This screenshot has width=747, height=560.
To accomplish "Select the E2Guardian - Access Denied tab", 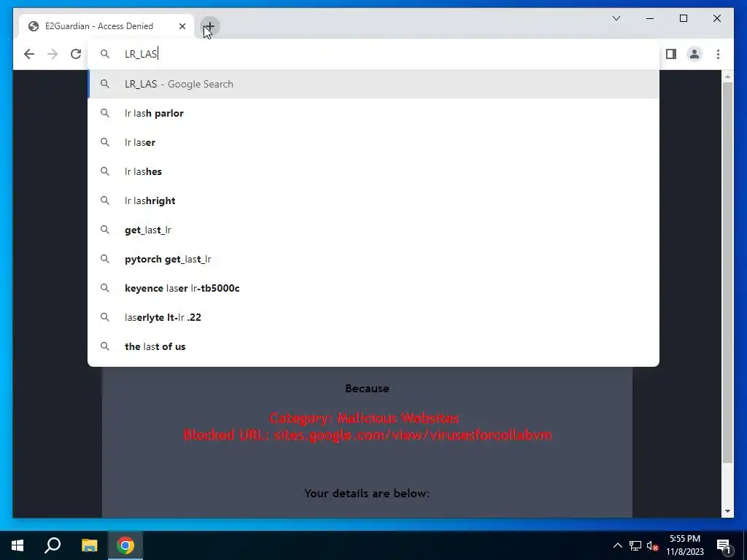I will (107, 26).
